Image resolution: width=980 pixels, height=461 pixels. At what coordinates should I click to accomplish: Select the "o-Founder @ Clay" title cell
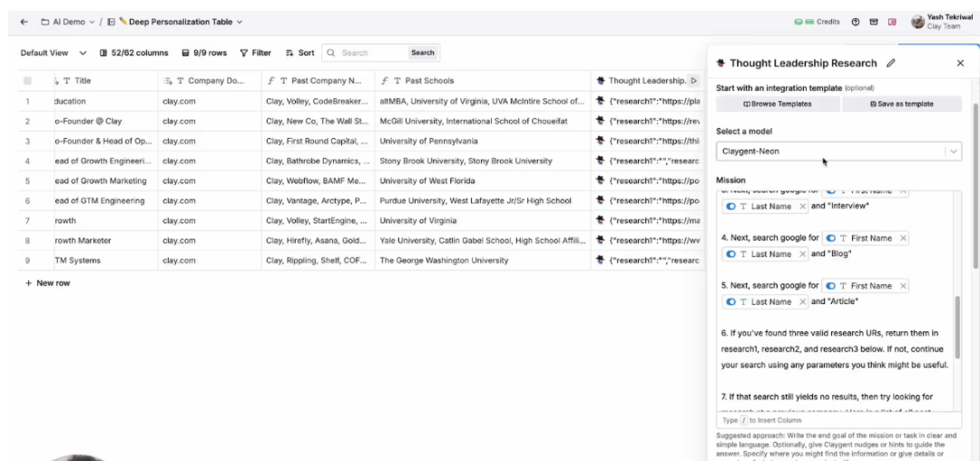[x=105, y=121]
